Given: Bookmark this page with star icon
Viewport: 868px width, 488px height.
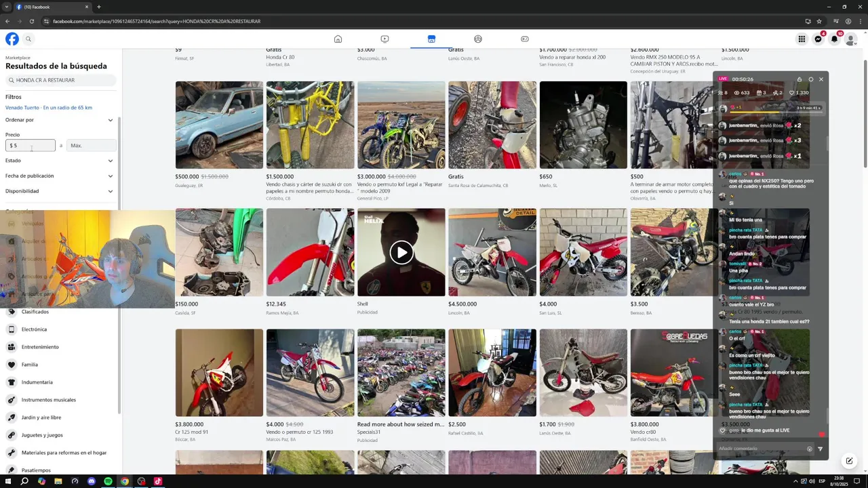Looking at the screenshot, I should click(818, 21).
